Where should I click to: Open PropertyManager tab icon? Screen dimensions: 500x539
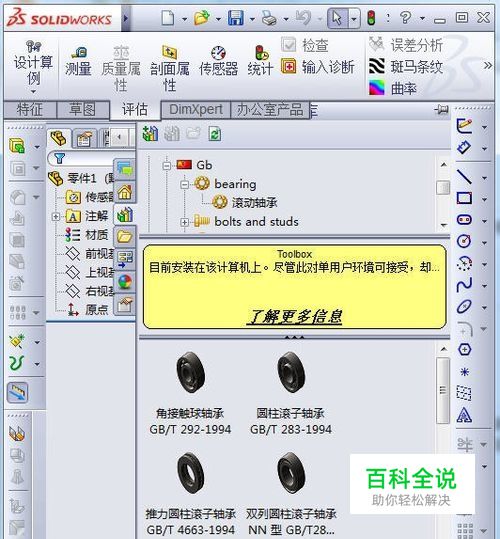click(x=84, y=139)
